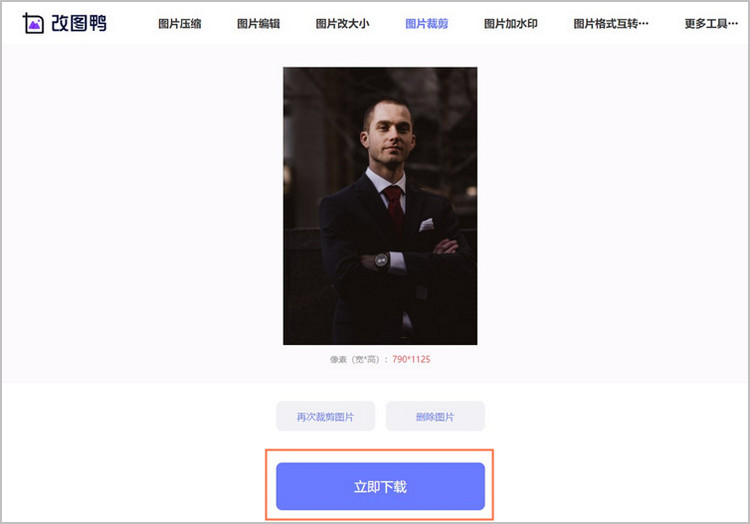Expand the 更多工具… menu
Screen dimensions: 750x524
[711, 23]
